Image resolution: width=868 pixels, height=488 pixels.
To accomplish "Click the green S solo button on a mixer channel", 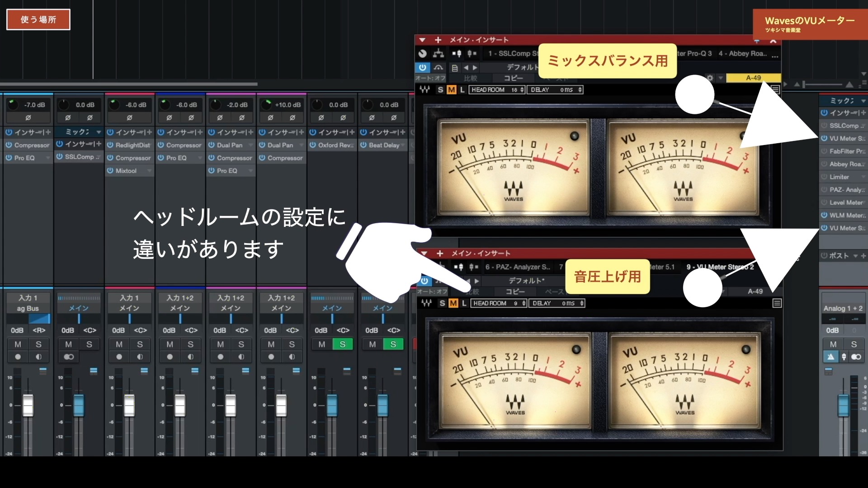I will (343, 344).
